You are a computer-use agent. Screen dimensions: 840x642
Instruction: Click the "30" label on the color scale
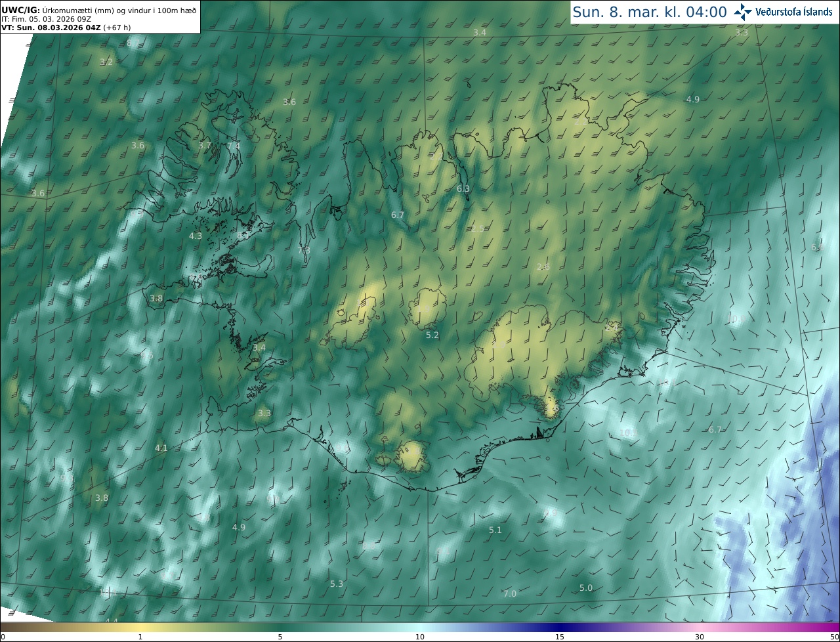(700, 637)
